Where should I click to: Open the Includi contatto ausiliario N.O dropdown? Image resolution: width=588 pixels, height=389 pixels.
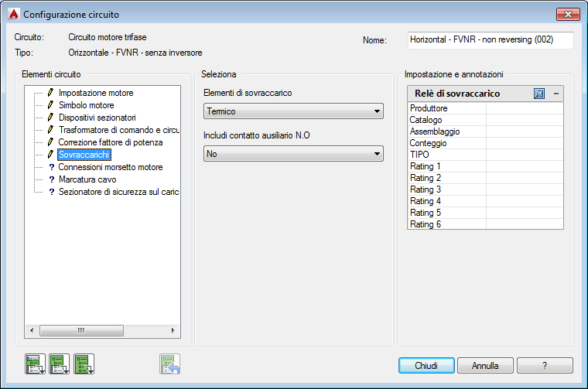(x=293, y=154)
